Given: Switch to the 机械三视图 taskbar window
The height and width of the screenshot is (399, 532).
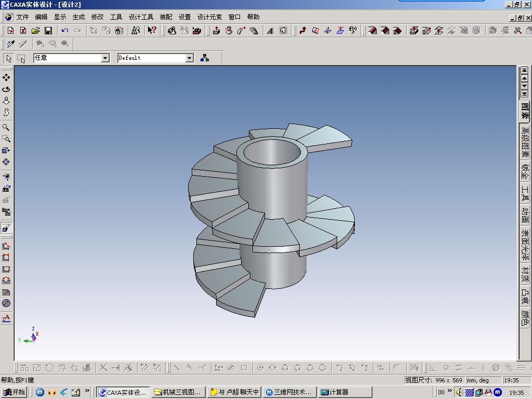Looking at the screenshot, I should (178, 392).
